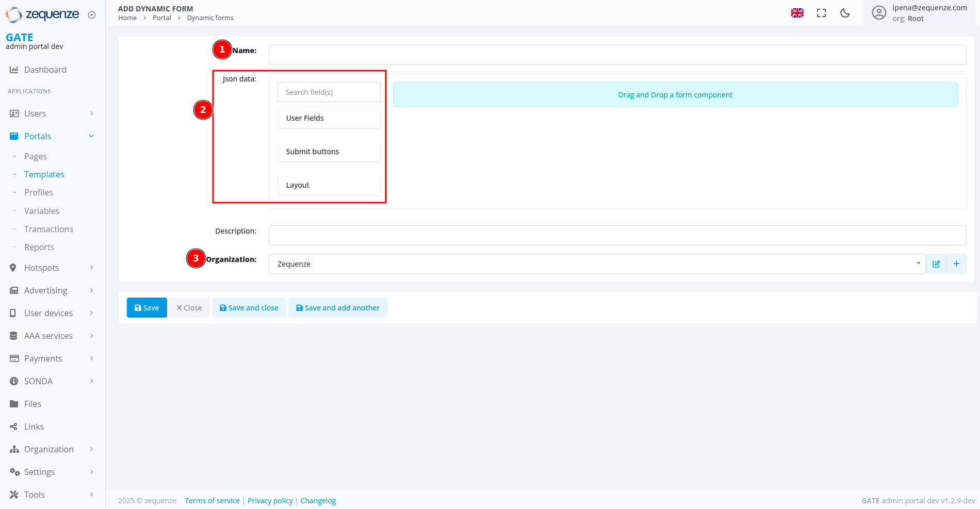Collapse the Portals sidebar menu
This screenshot has height=509, width=980.
(52, 136)
